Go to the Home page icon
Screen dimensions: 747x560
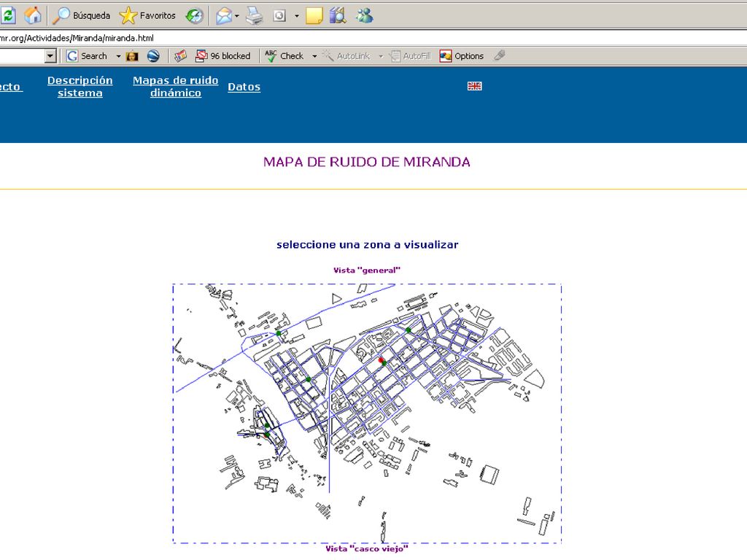(x=32, y=15)
